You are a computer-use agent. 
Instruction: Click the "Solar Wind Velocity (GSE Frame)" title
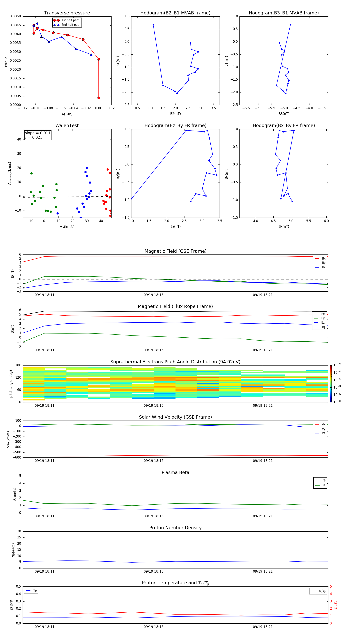tap(175, 417)
